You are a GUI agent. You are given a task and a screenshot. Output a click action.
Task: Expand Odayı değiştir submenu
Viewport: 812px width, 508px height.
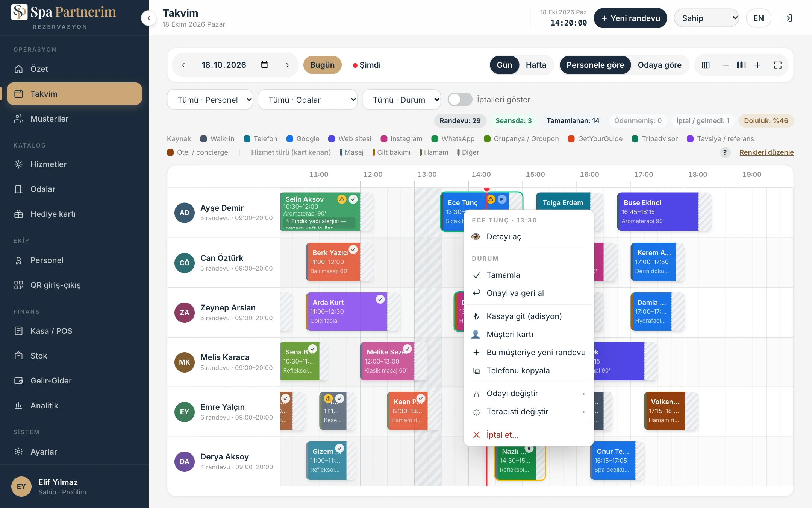(529, 394)
